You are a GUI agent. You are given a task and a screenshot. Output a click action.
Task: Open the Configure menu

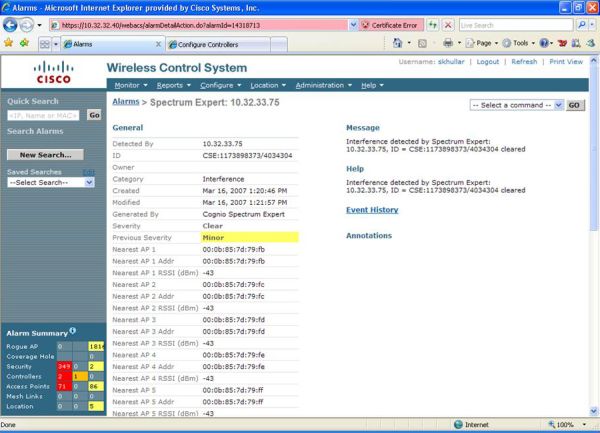(x=220, y=85)
